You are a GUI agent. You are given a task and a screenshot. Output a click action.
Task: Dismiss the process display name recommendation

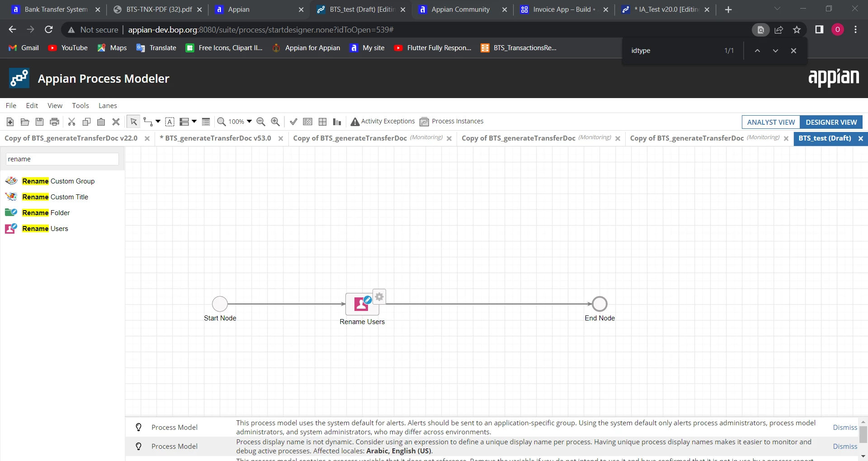pyautogui.click(x=845, y=447)
